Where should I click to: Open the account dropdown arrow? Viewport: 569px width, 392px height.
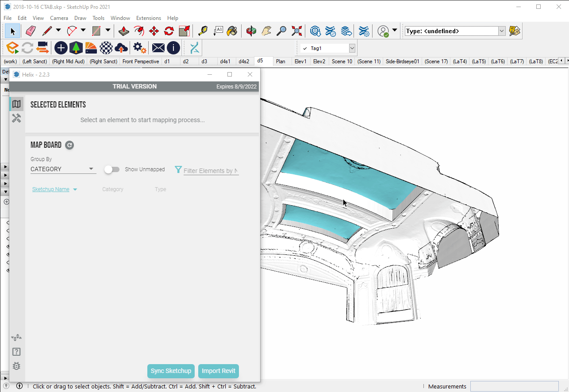tap(395, 31)
